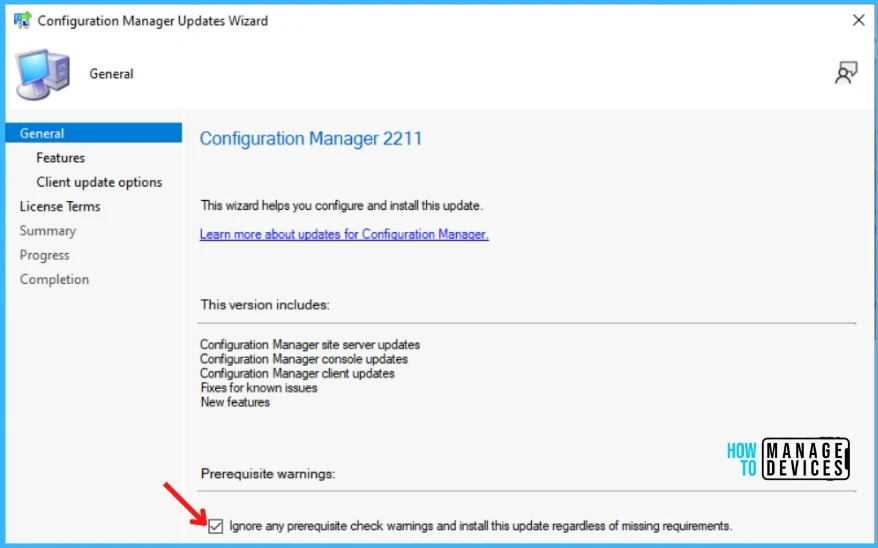This screenshot has height=548, width=878.
Task: Click the feedback person icon at top right
Action: point(846,73)
